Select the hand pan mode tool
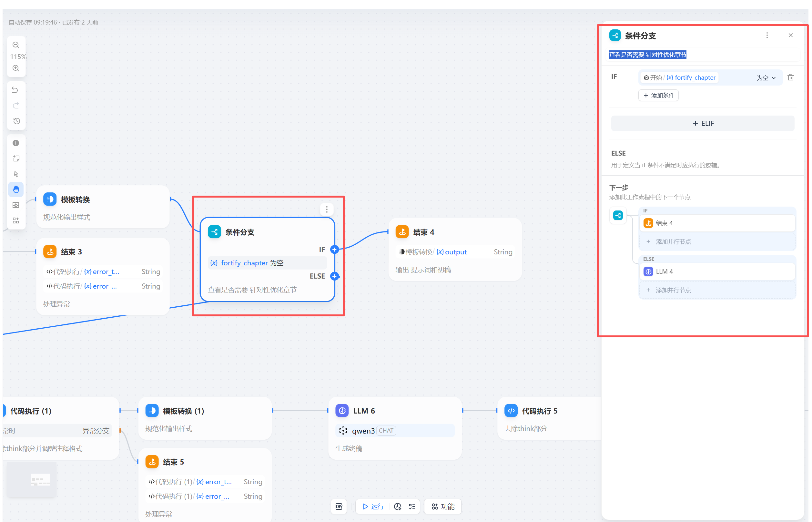 click(x=15, y=189)
